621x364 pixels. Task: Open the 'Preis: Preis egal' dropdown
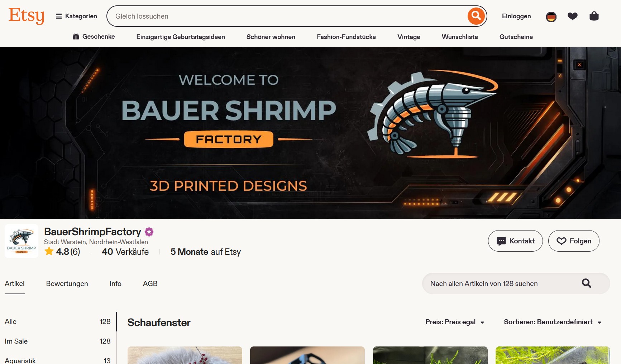(455, 322)
